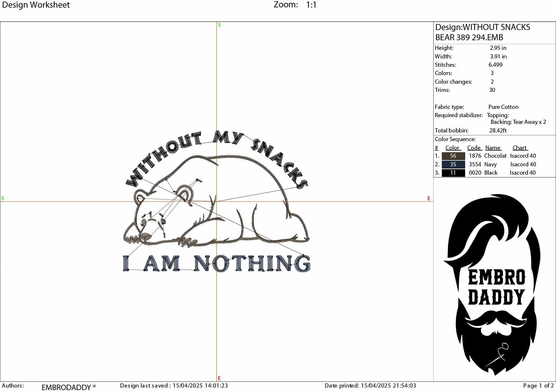This screenshot has height=392, width=556.
Task: Click the 'Page 1 of 2' indicator
Action: coord(538,386)
